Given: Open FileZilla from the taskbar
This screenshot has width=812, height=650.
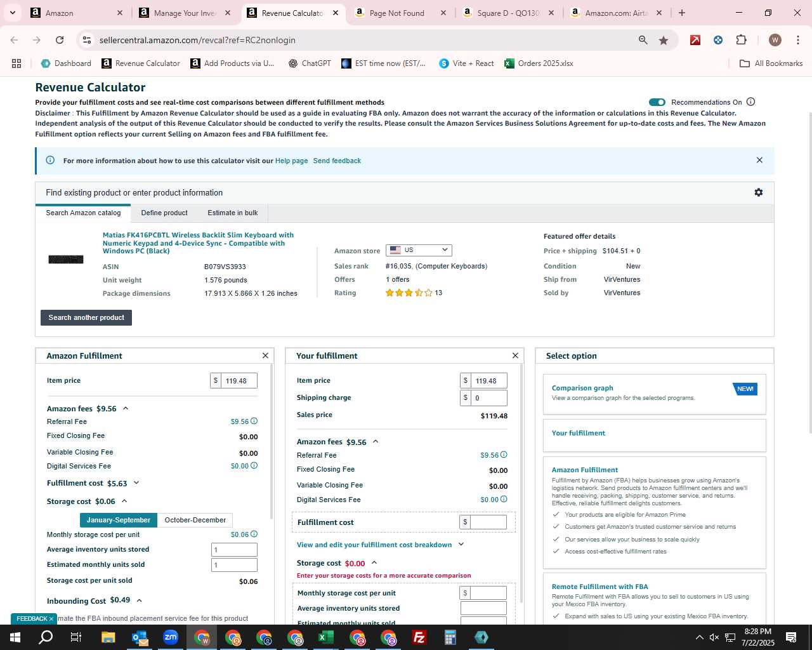Looking at the screenshot, I should click(x=419, y=637).
